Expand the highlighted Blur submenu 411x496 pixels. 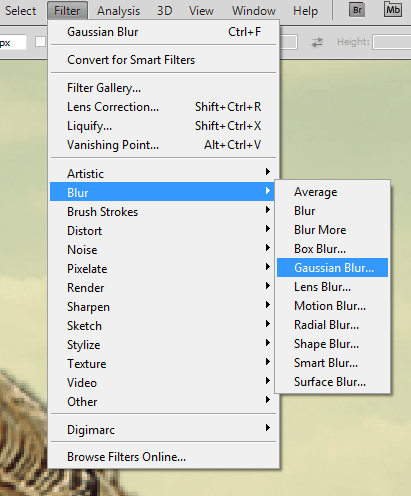tap(162, 192)
